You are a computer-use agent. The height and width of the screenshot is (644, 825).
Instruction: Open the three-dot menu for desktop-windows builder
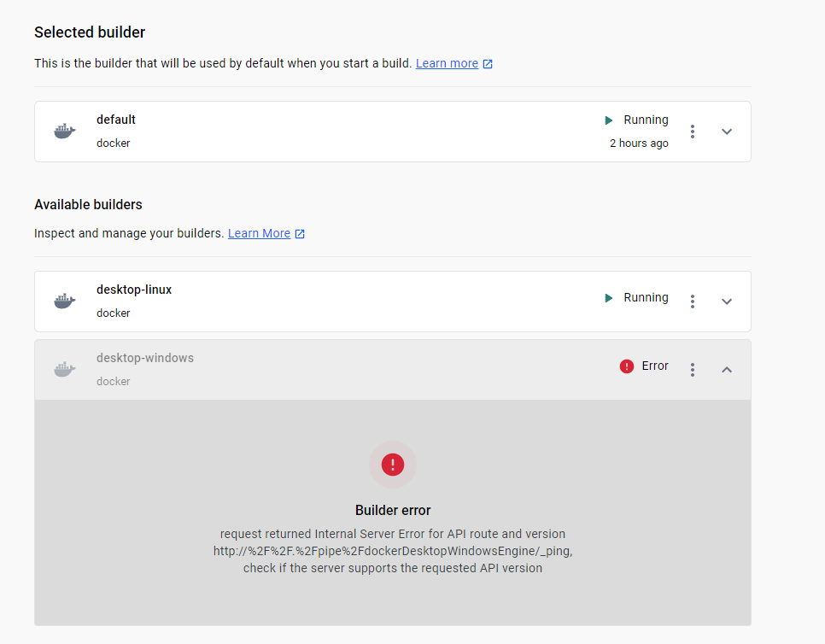(x=693, y=370)
